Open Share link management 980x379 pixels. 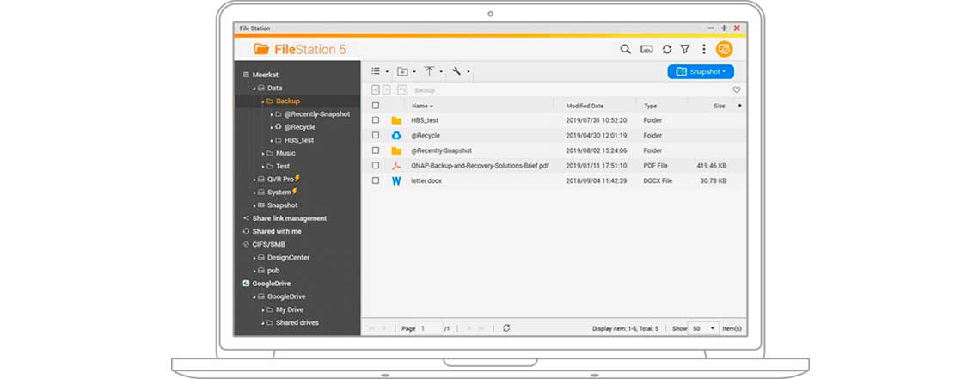pos(289,218)
